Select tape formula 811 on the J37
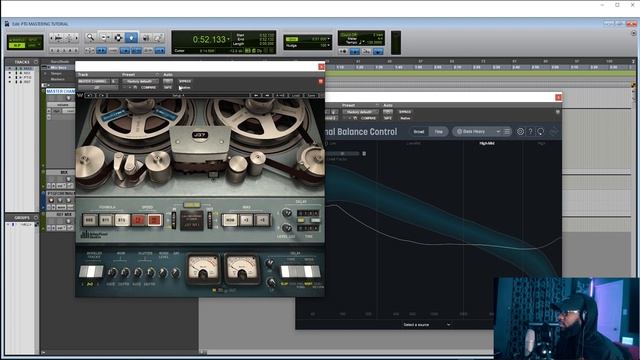Image resolution: width=640 pixels, height=360 pixels. 106,220
